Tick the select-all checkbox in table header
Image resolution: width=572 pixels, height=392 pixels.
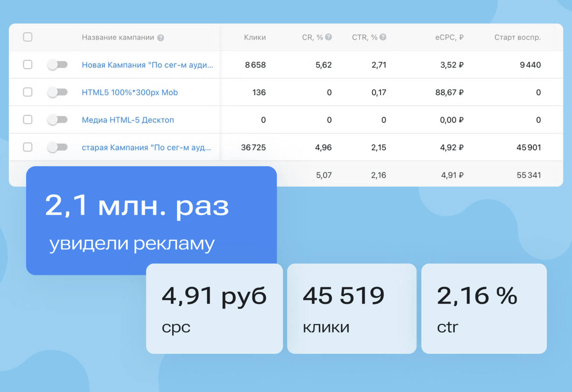coord(28,37)
